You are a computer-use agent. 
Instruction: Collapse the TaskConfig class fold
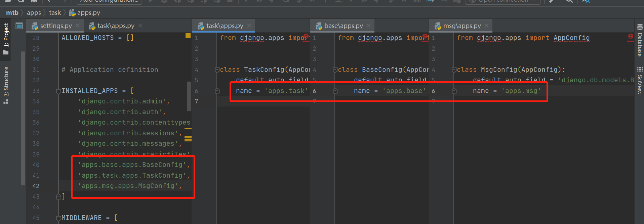[217, 70]
